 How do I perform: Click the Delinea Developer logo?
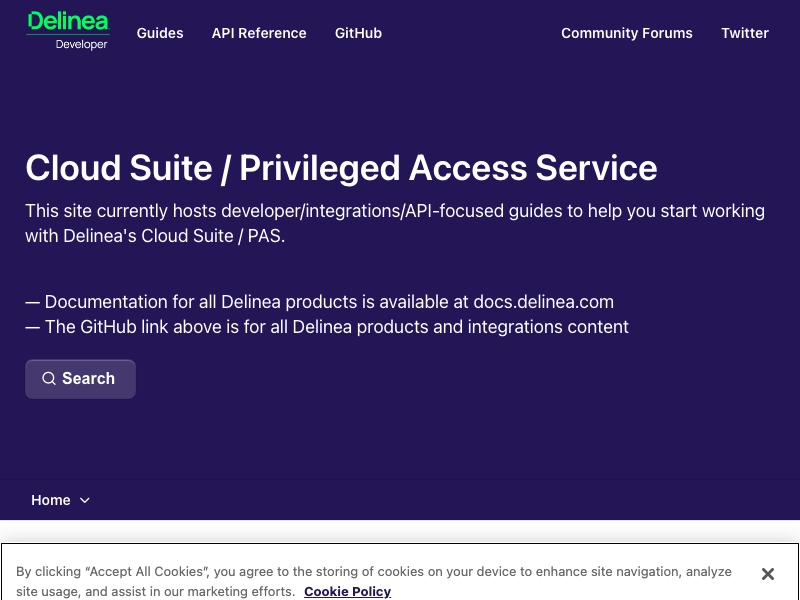(68, 31)
